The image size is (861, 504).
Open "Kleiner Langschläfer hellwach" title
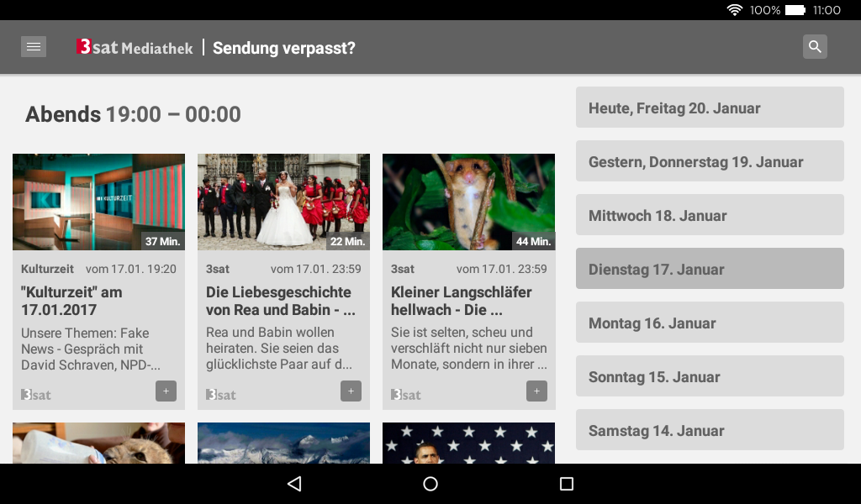coord(462,301)
